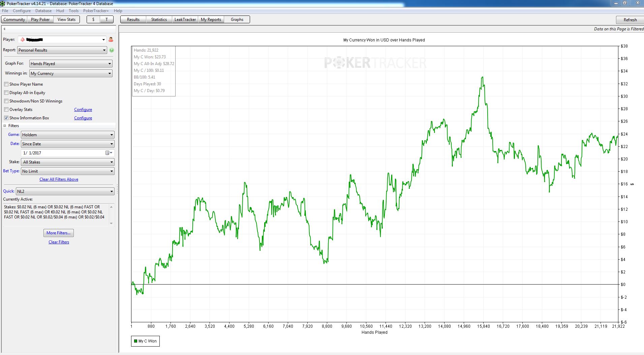Screen dimensions: 644x355
Task: Select the $ cash games button
Action: point(93,20)
